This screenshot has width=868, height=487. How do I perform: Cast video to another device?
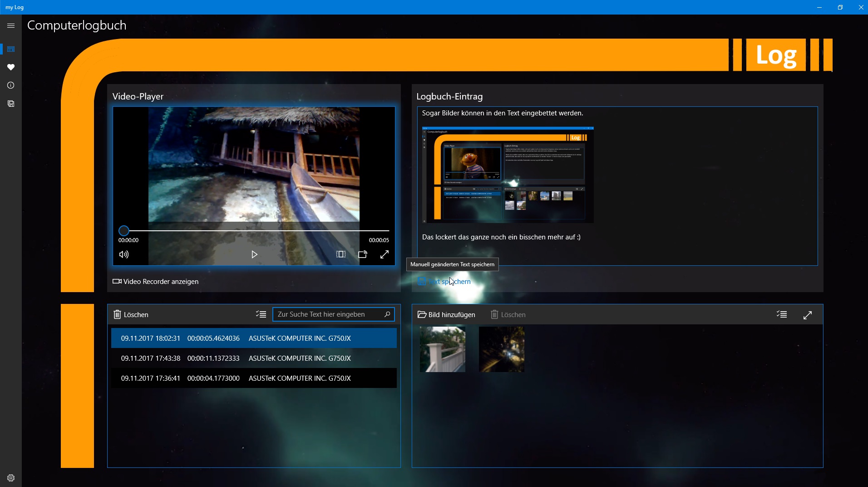[362, 254]
